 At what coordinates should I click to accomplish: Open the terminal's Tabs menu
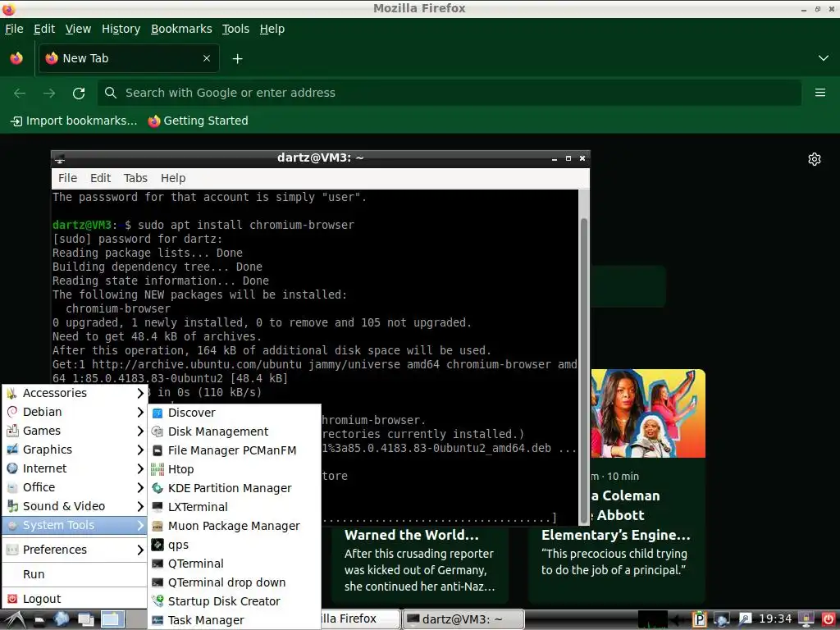tap(135, 178)
